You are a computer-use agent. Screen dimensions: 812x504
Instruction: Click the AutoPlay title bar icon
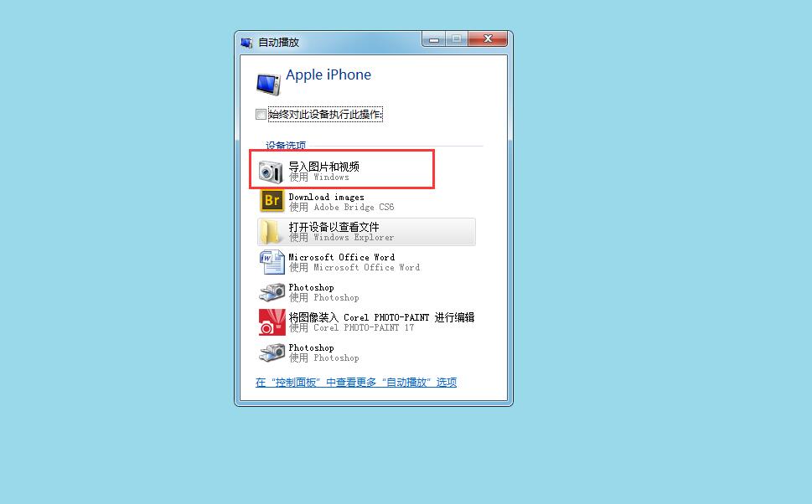(x=246, y=43)
